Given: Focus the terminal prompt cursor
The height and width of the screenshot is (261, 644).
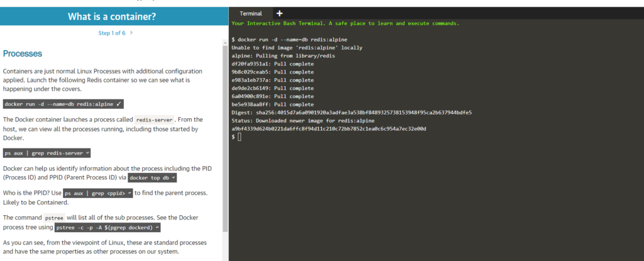Looking at the screenshot, I should 240,137.
